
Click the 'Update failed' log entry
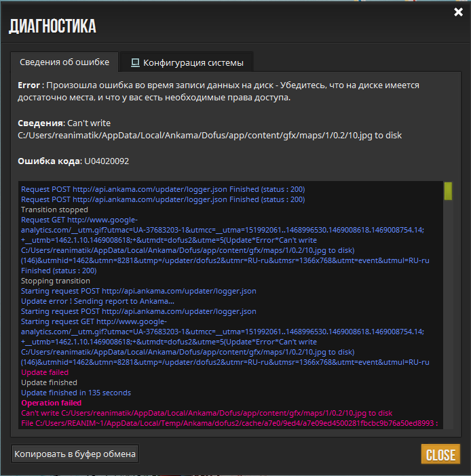(x=45, y=372)
